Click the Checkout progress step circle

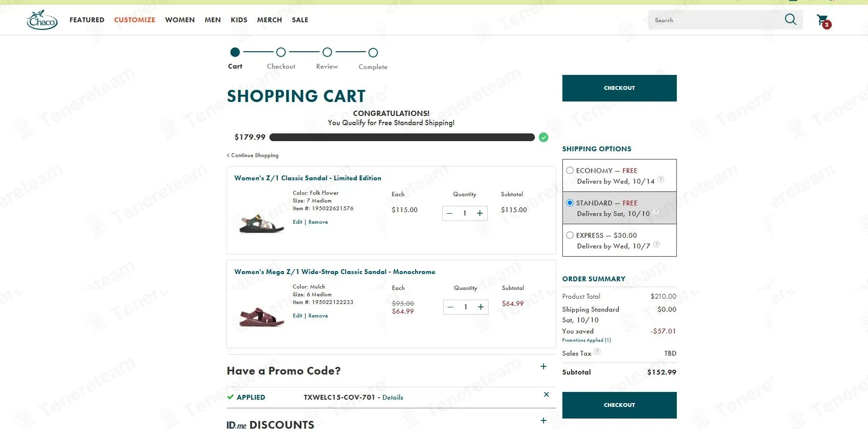click(x=281, y=52)
